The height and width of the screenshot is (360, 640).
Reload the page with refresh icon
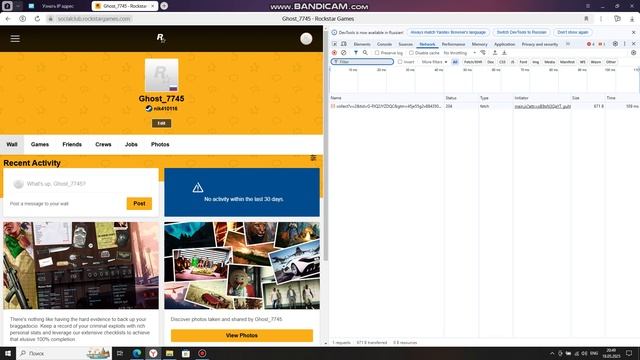(37, 19)
